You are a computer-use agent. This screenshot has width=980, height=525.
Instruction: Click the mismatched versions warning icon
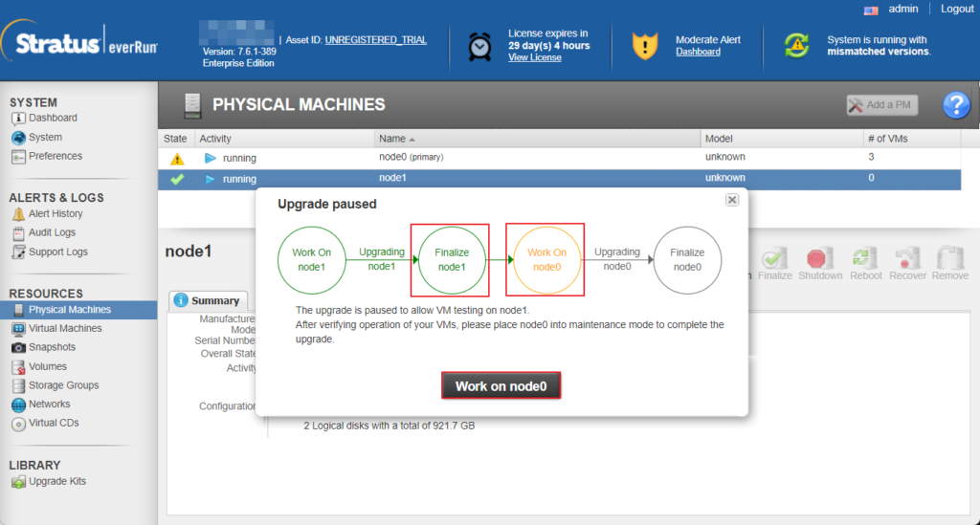[797, 46]
